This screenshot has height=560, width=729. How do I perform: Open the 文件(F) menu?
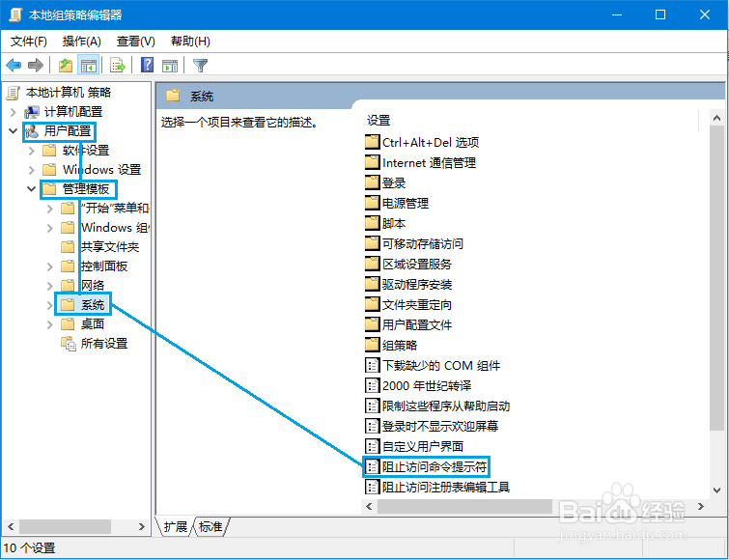[x=29, y=42]
